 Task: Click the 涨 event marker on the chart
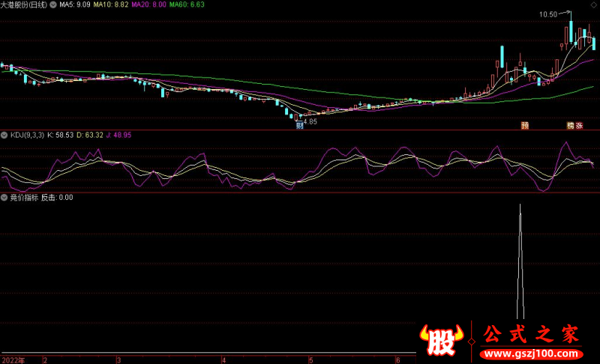tap(580, 126)
